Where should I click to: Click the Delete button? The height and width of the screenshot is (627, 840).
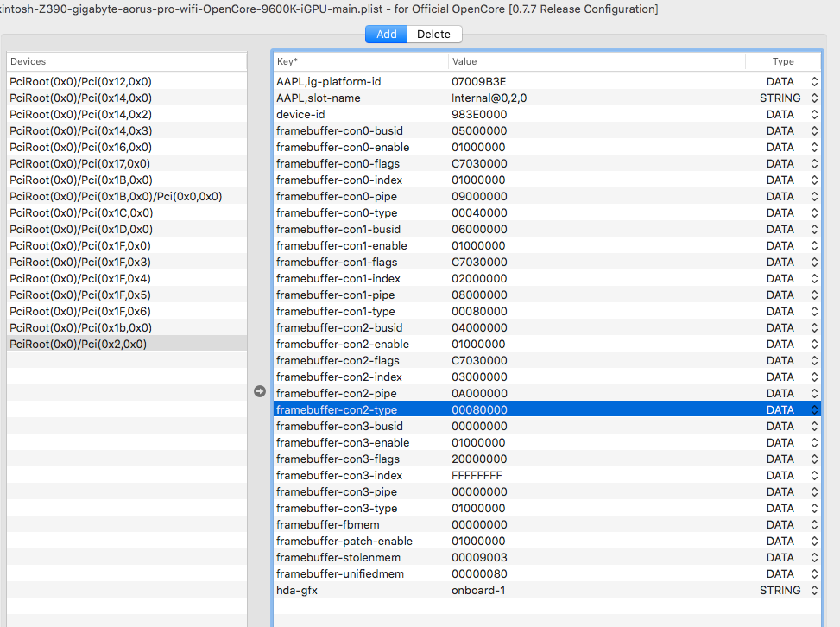pyautogui.click(x=434, y=35)
